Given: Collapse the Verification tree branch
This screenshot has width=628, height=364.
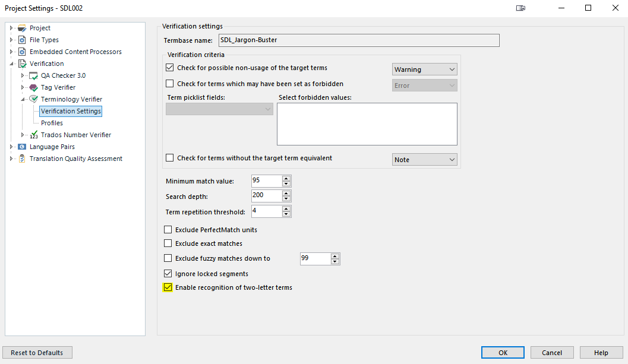Looking at the screenshot, I should click(12, 64).
